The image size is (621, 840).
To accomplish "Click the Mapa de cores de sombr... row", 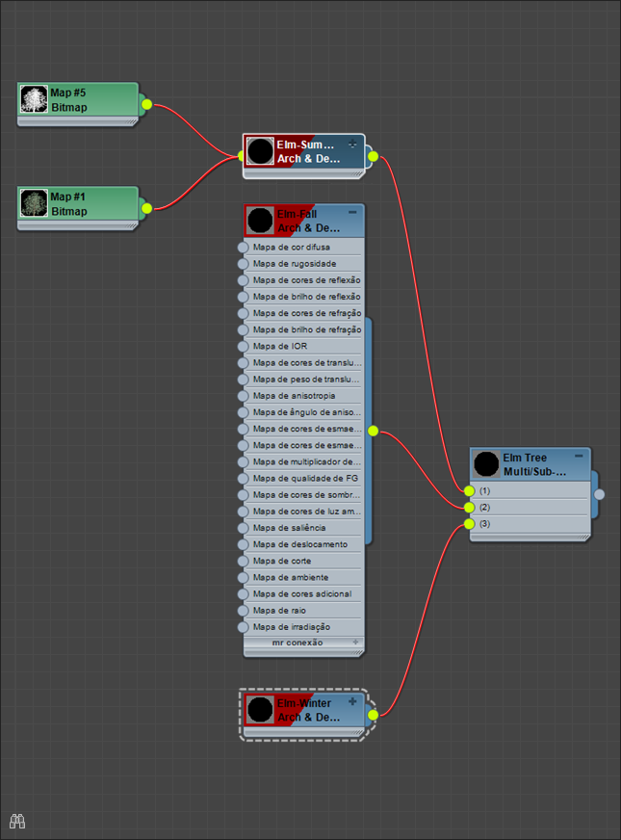I will (x=303, y=494).
